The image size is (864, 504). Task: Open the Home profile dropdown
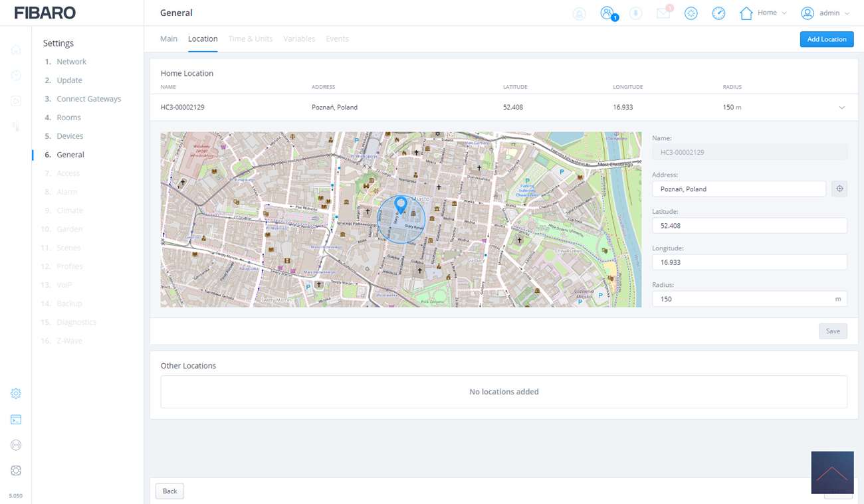coord(763,13)
